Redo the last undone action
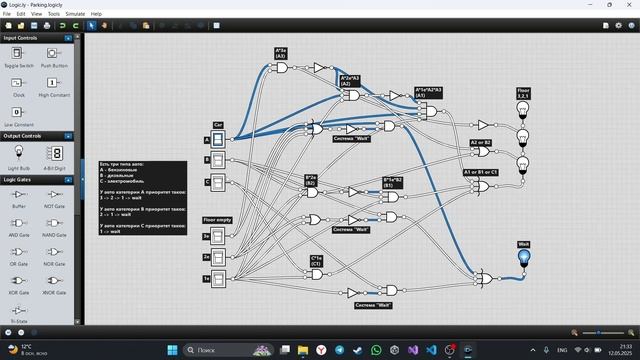The height and width of the screenshot is (360, 640). tap(76, 26)
